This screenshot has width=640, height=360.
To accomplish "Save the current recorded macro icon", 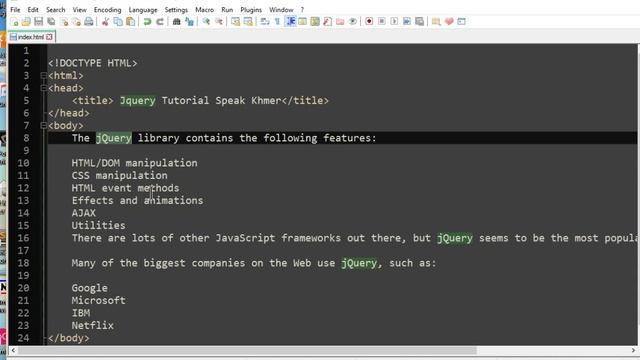I will pos(419,21).
